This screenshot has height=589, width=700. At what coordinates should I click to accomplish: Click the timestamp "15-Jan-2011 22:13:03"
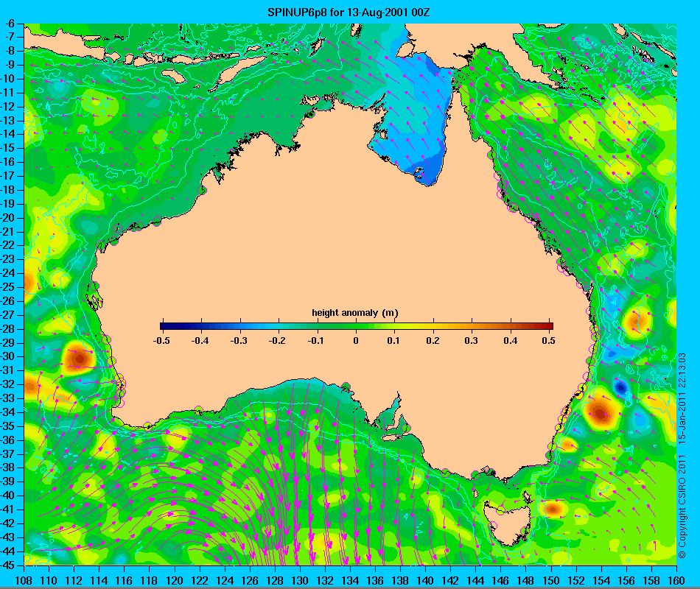[x=682, y=398]
